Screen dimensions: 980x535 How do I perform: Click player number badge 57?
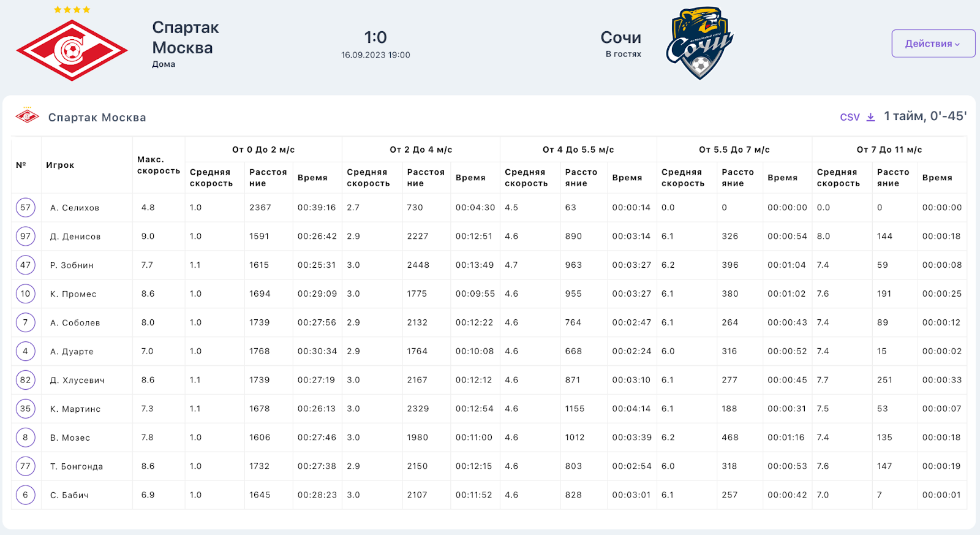pos(25,207)
